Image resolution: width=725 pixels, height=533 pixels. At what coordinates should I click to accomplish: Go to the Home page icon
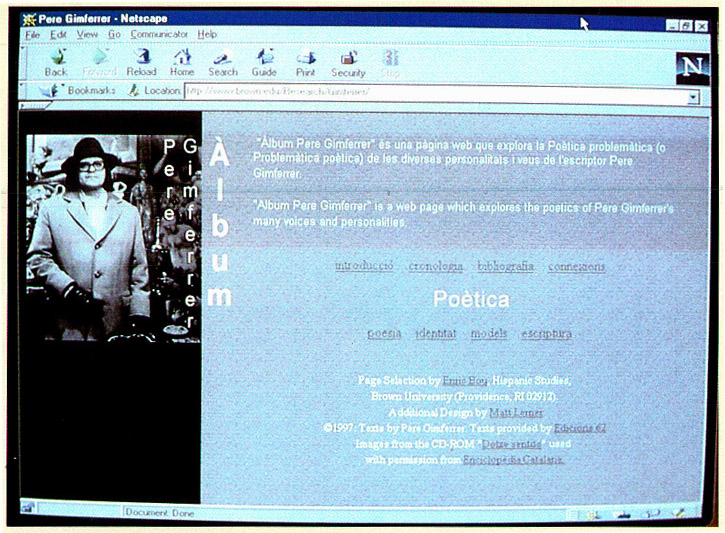coord(182,63)
